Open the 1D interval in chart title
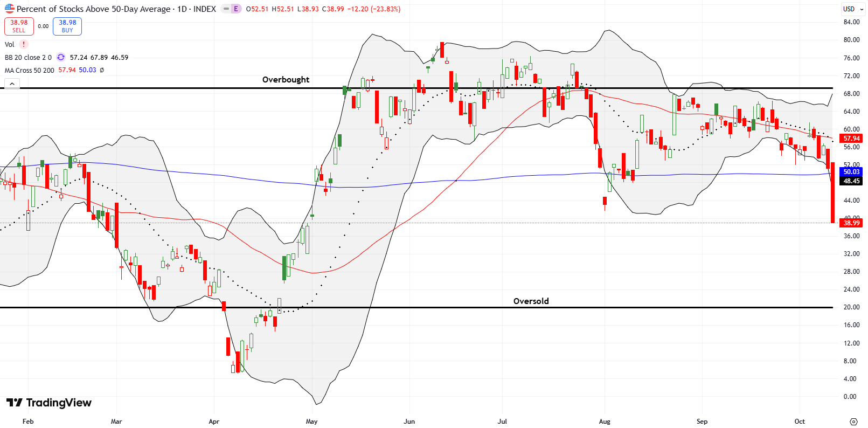 click(182, 9)
